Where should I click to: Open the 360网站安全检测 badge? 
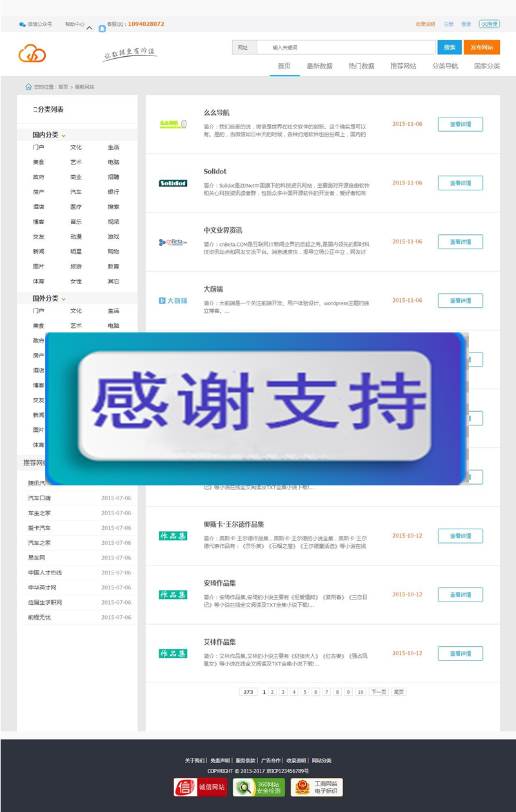pyautogui.click(x=261, y=787)
